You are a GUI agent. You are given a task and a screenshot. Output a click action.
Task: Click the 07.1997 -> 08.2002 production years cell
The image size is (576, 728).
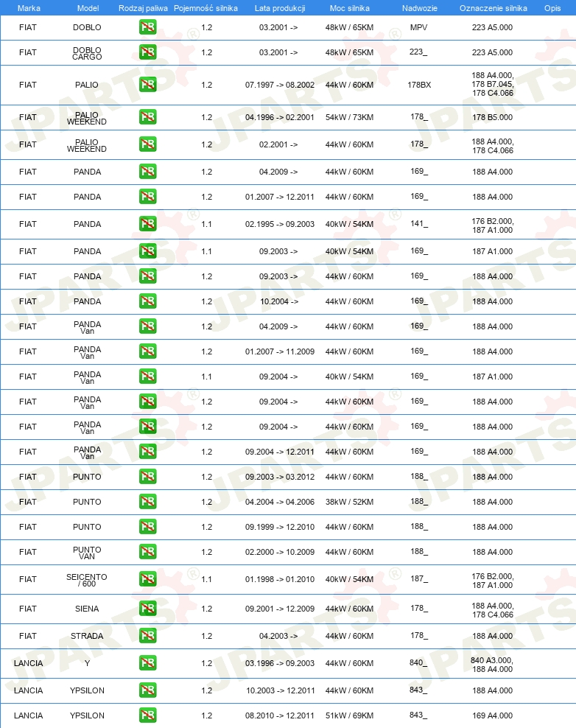[280, 85]
